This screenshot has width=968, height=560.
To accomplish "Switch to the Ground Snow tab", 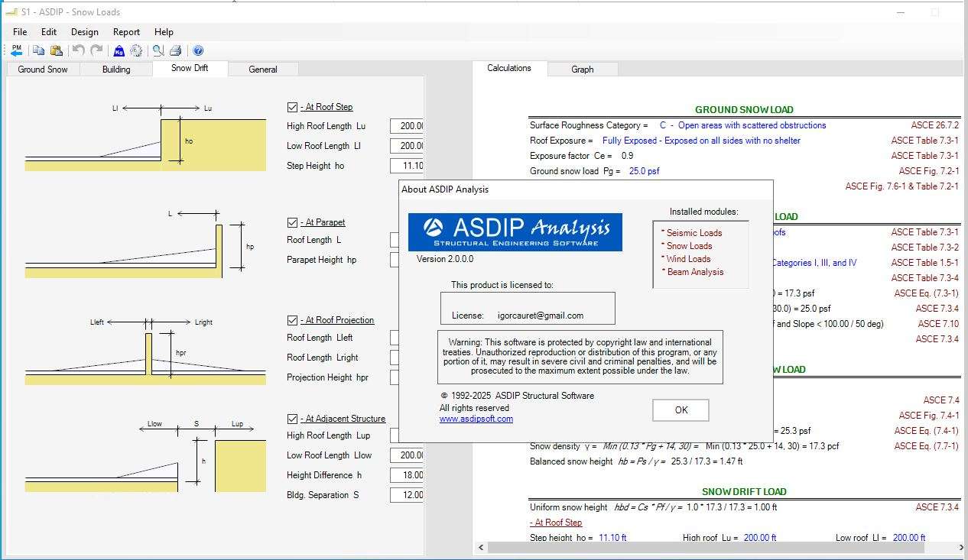I will [x=43, y=70].
